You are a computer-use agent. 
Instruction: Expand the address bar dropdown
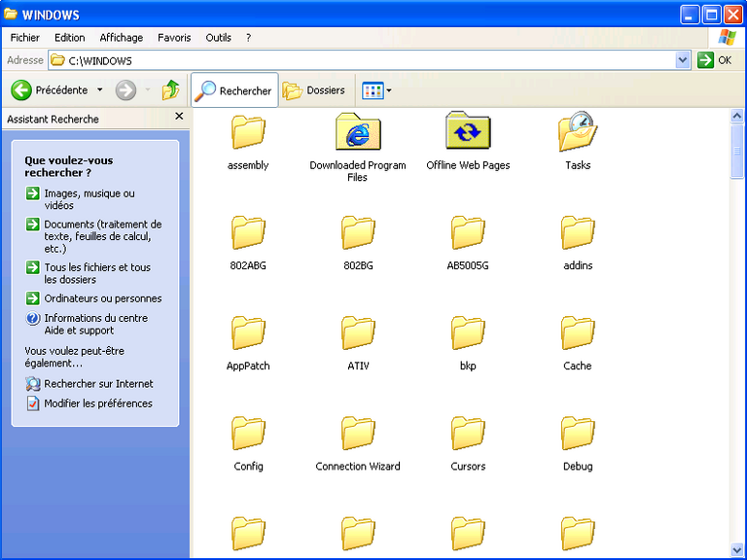click(683, 60)
